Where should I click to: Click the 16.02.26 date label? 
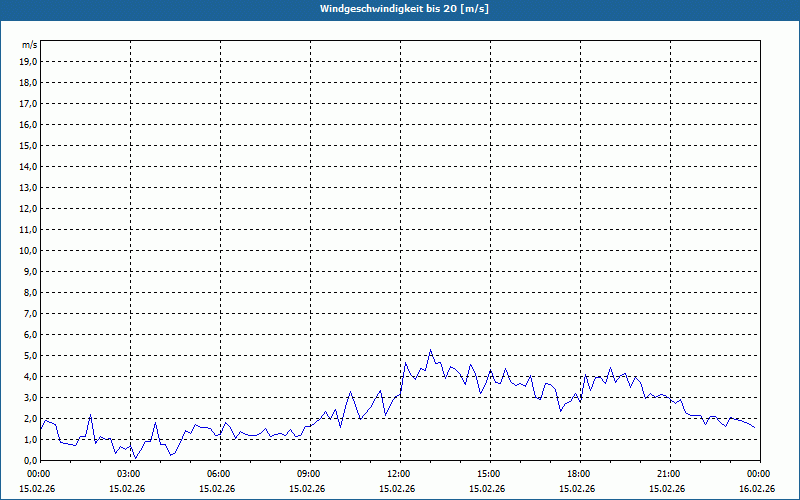pos(757,489)
